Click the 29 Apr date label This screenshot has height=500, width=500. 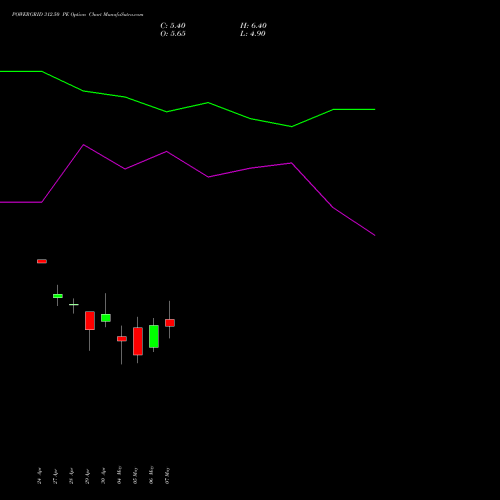87,476
